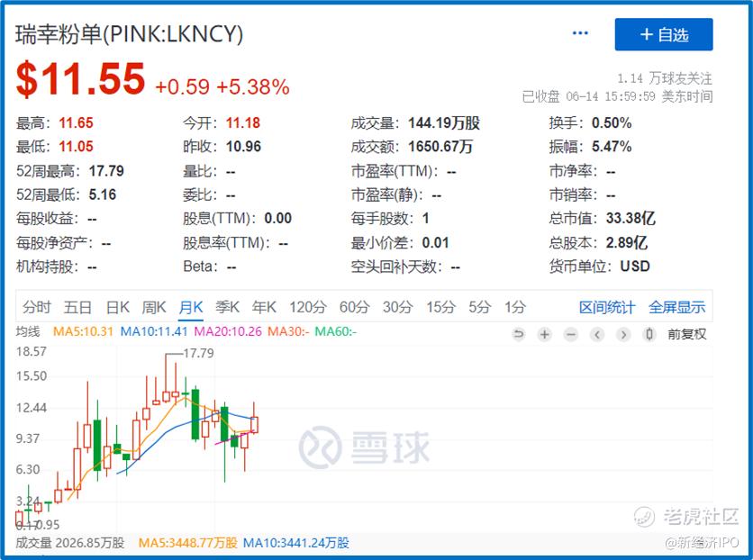Image resolution: width=753 pixels, height=560 pixels.
Task: Click 振幅 value 5.47%
Action: [612, 147]
